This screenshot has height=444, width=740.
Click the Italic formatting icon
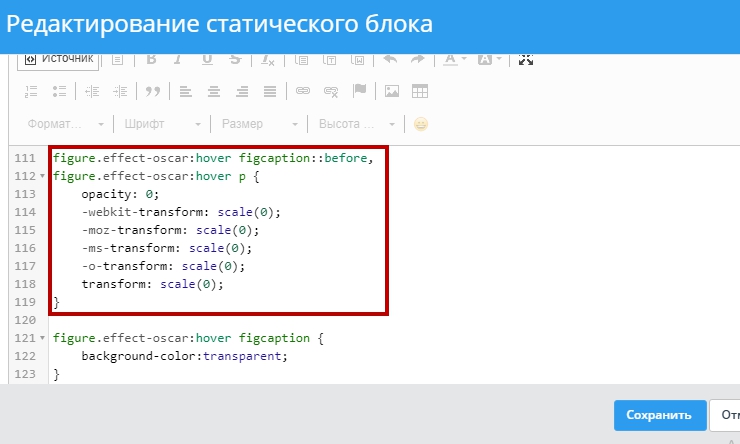tap(179, 59)
